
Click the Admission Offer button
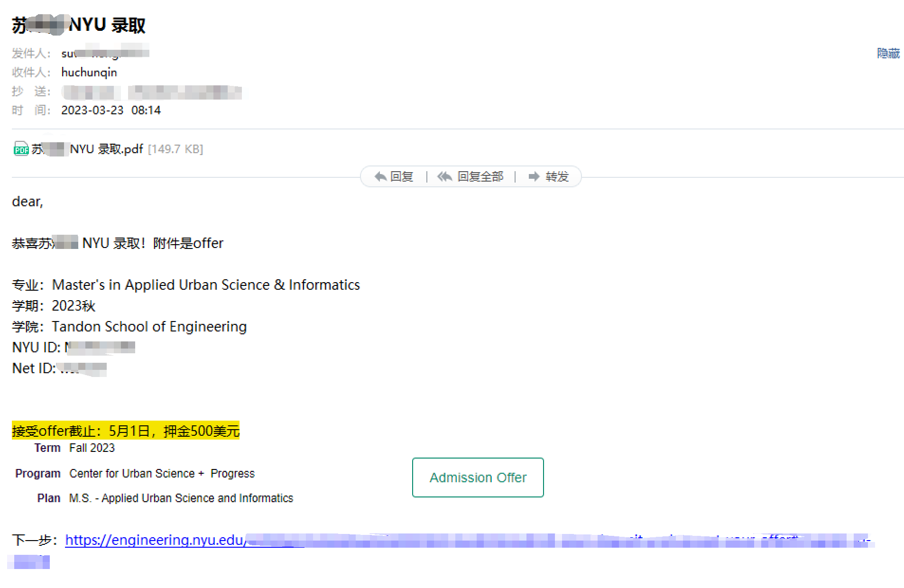coord(478,478)
